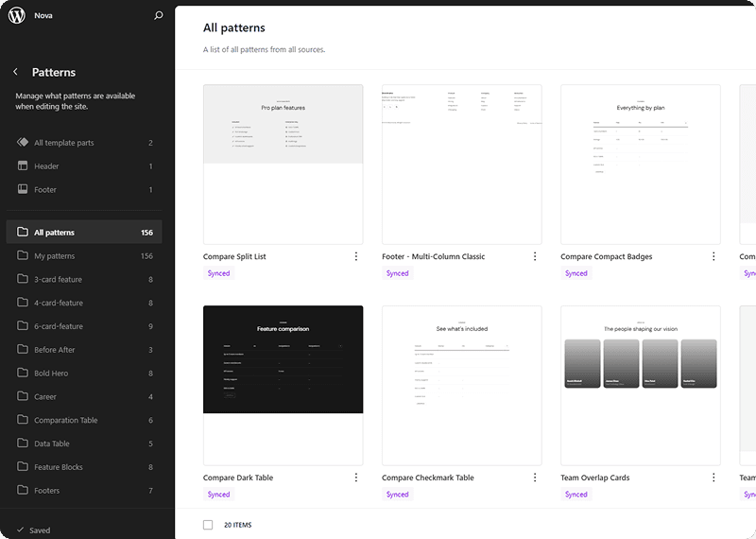This screenshot has width=756, height=539.
Task: Select the 4-card-feature category label
Action: pyautogui.click(x=59, y=303)
